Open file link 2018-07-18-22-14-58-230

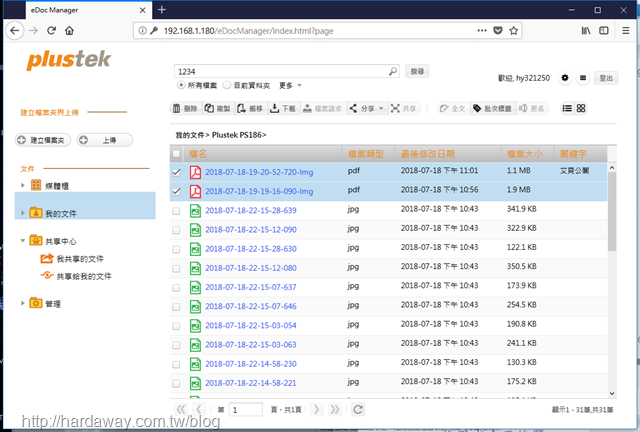click(251, 364)
